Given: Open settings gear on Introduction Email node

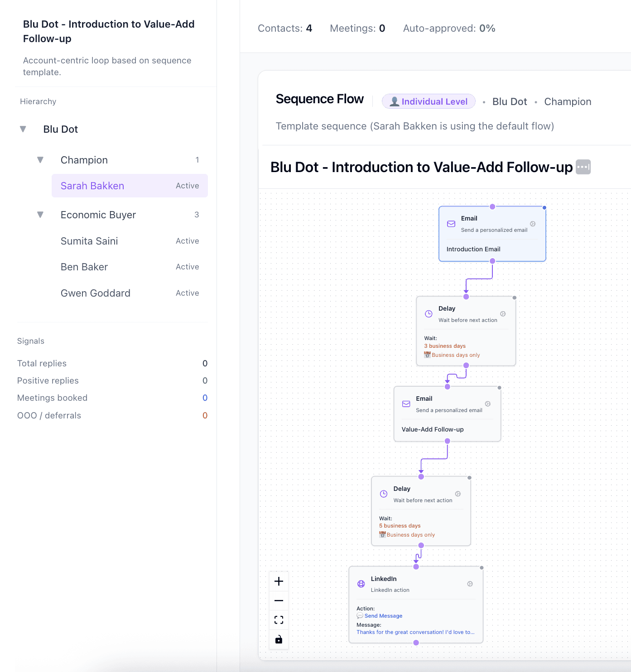Looking at the screenshot, I should (x=533, y=223).
